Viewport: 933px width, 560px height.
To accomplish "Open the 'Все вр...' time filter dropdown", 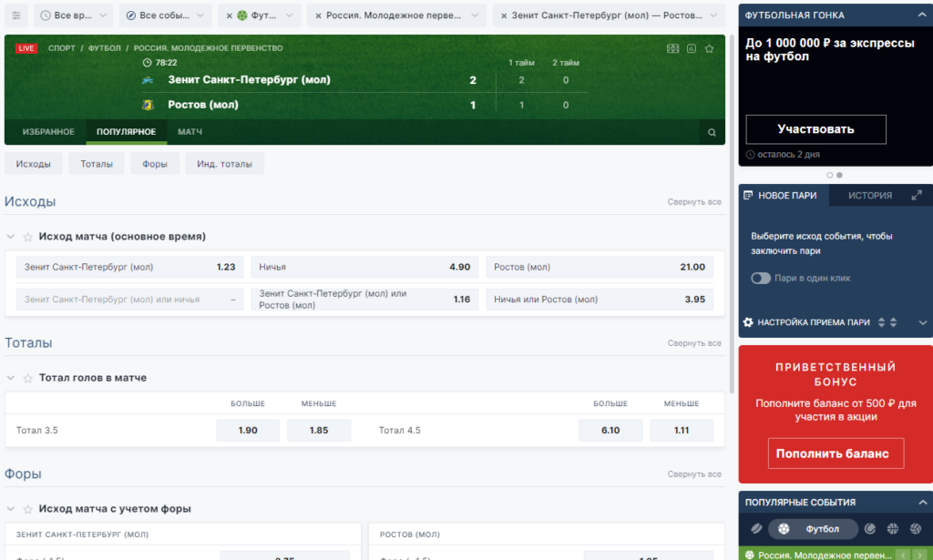I will click(73, 15).
